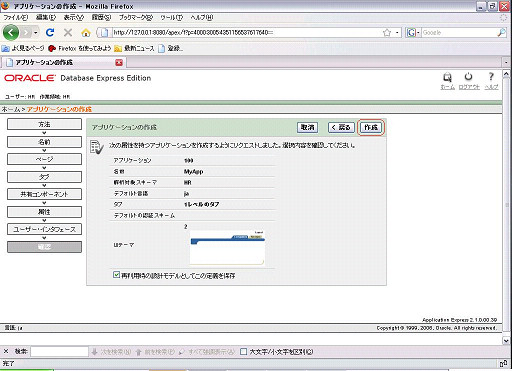Open the ヘルプ(H) menu

pos(202,17)
